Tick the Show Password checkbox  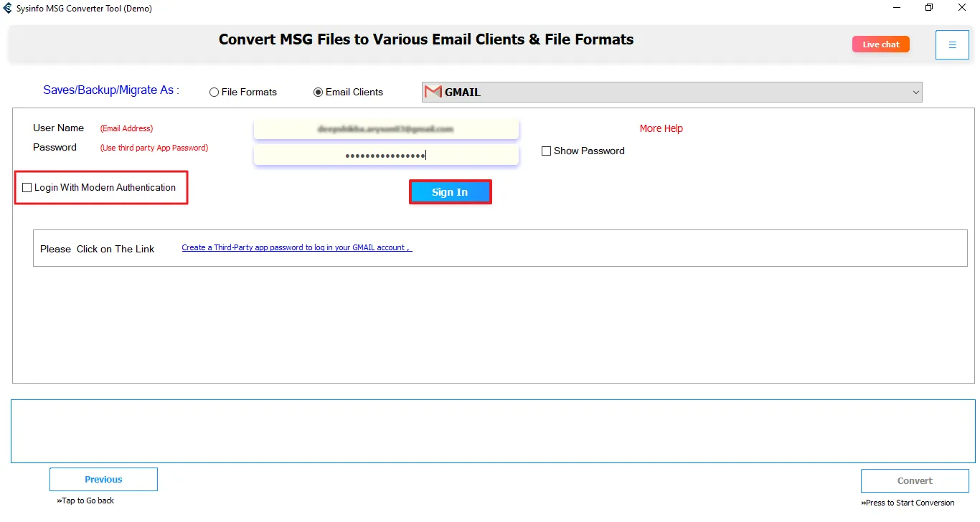tap(546, 151)
